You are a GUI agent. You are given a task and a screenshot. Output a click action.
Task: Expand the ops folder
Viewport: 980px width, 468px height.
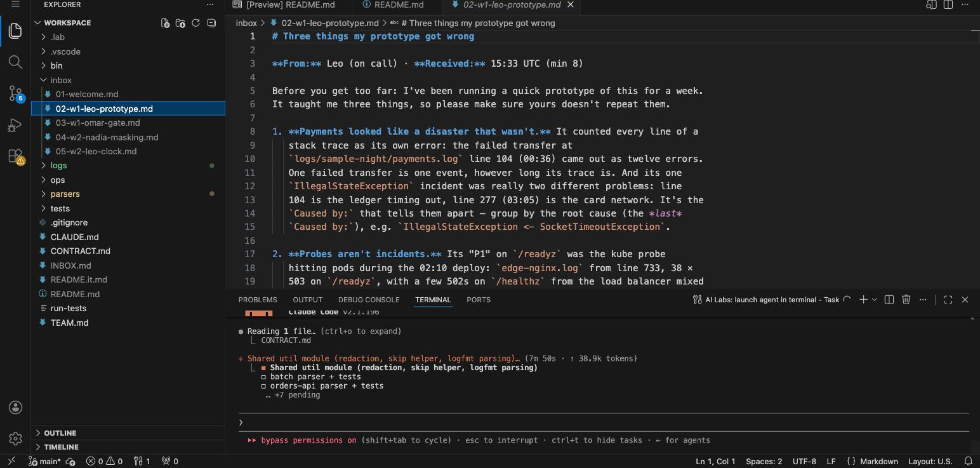tap(58, 180)
